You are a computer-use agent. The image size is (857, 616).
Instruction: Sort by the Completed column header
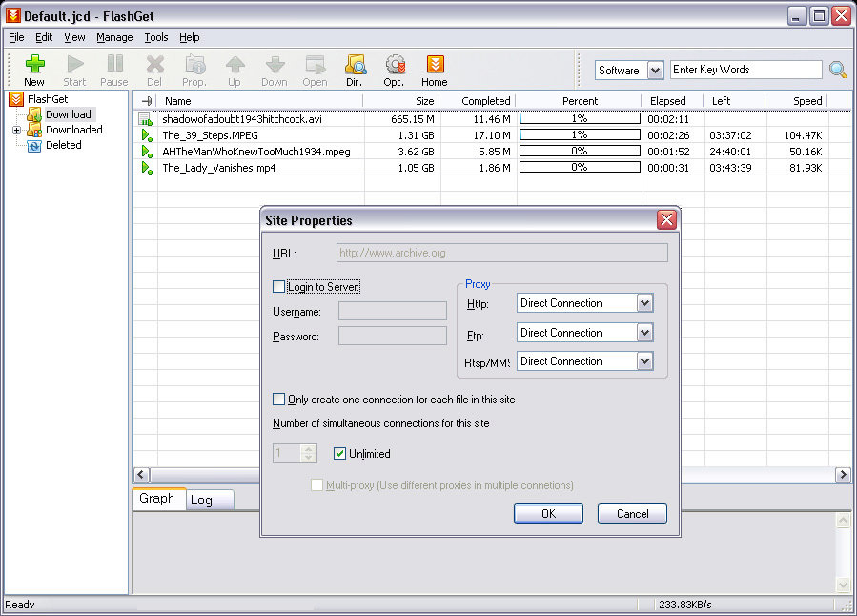point(478,101)
